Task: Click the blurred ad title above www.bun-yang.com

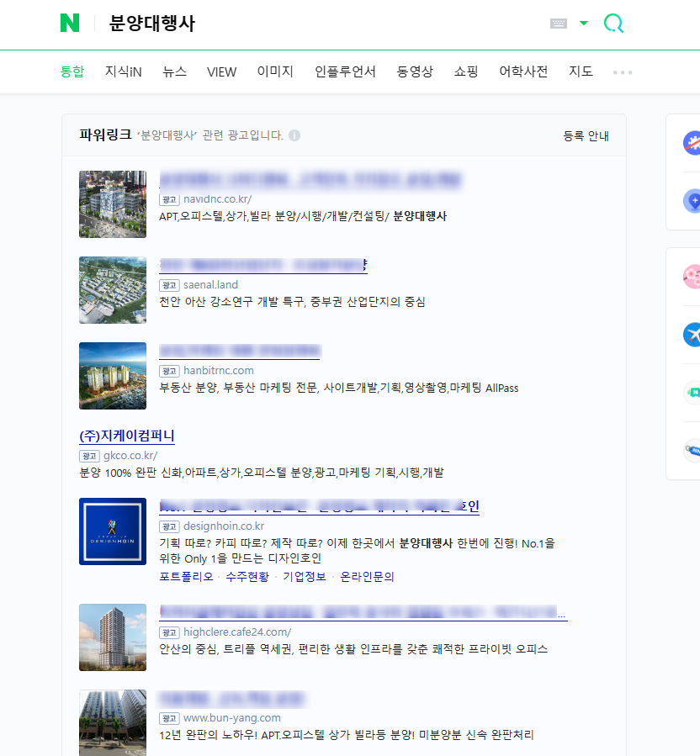Action: [x=232, y=699]
